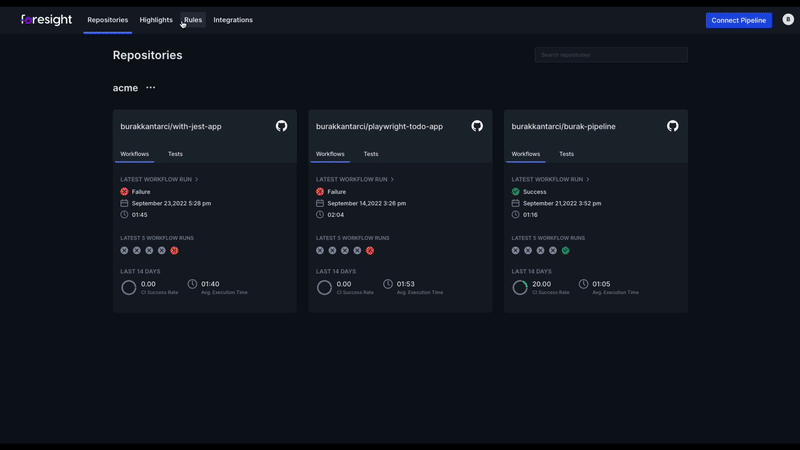
Task: Open the user avatar in top right
Action: 788,20
